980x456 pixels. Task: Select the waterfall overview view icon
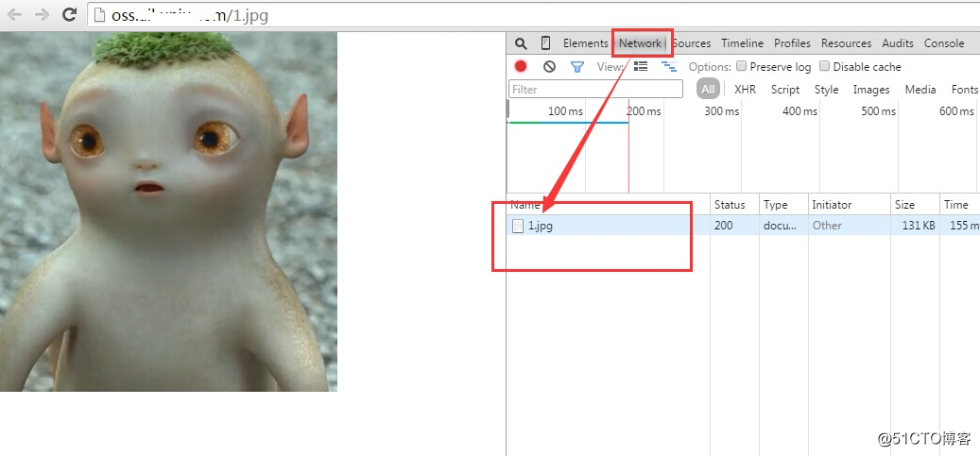(669, 66)
